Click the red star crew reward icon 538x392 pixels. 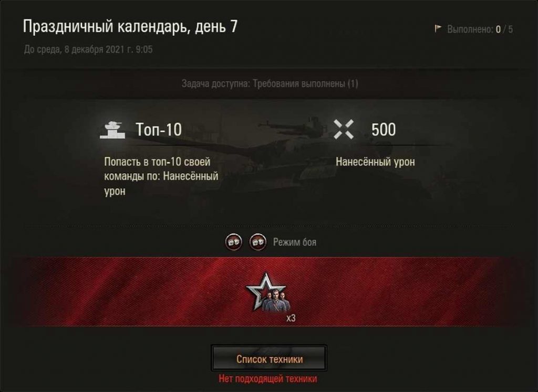268,293
